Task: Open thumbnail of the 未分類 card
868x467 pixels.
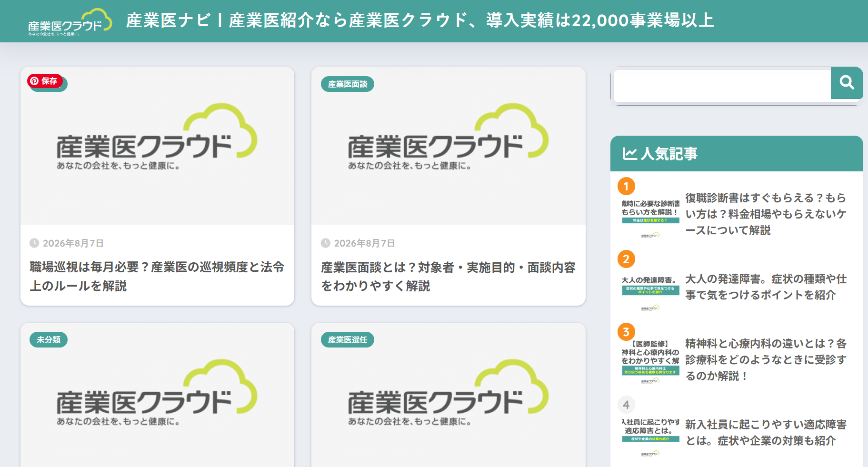Action: (x=157, y=395)
